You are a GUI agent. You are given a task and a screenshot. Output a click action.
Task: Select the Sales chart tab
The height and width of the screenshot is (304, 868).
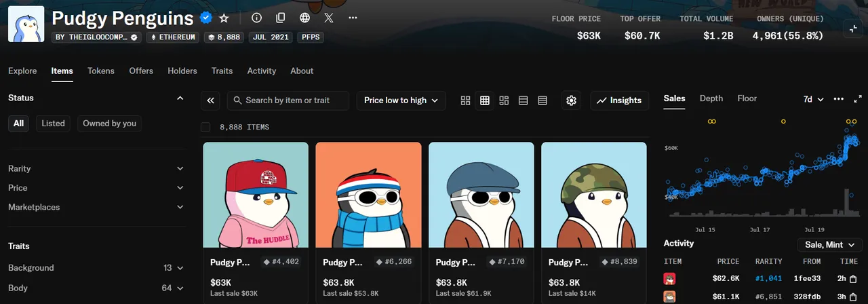click(x=674, y=98)
